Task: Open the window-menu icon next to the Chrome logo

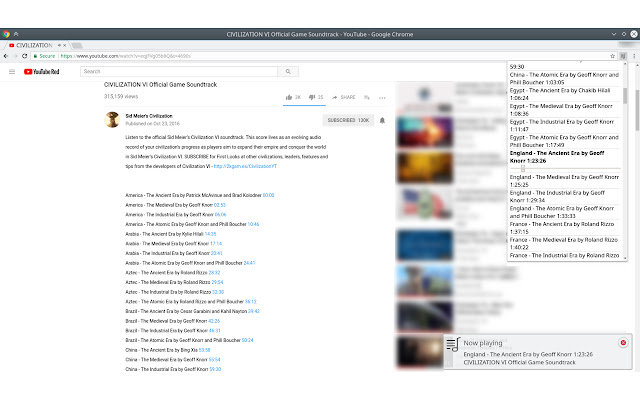Action: pyautogui.click(x=16, y=34)
